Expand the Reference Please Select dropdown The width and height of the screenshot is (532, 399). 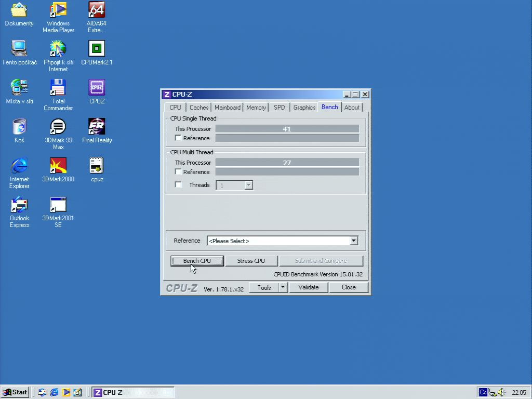353,241
